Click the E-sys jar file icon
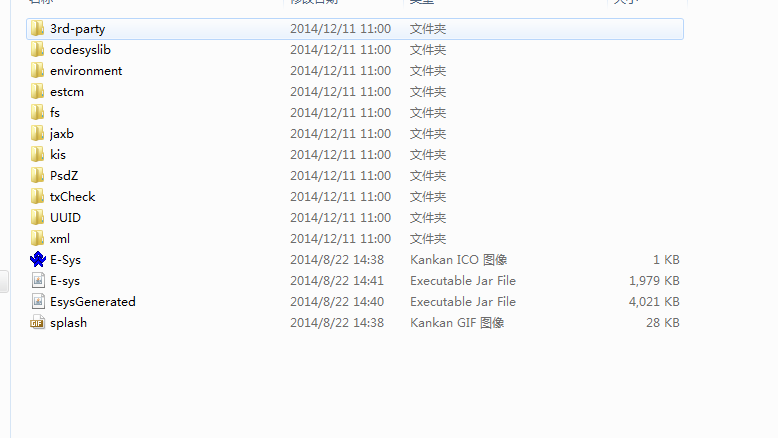Image resolution: width=778 pixels, height=438 pixels. click(38, 281)
